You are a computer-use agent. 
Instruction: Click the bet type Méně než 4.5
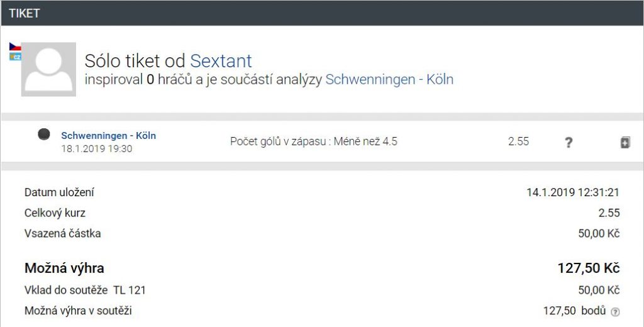point(314,141)
